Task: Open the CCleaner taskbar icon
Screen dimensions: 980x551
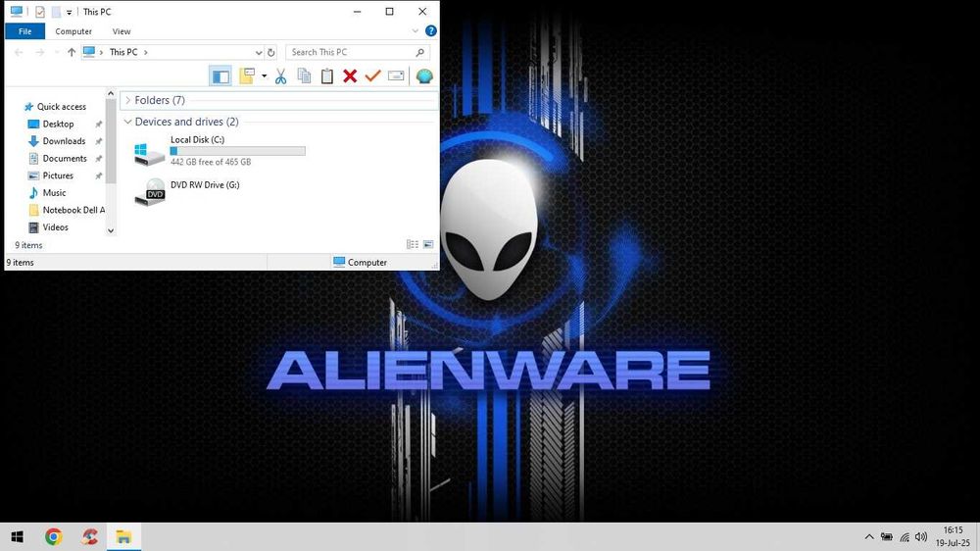Action: 89,536
